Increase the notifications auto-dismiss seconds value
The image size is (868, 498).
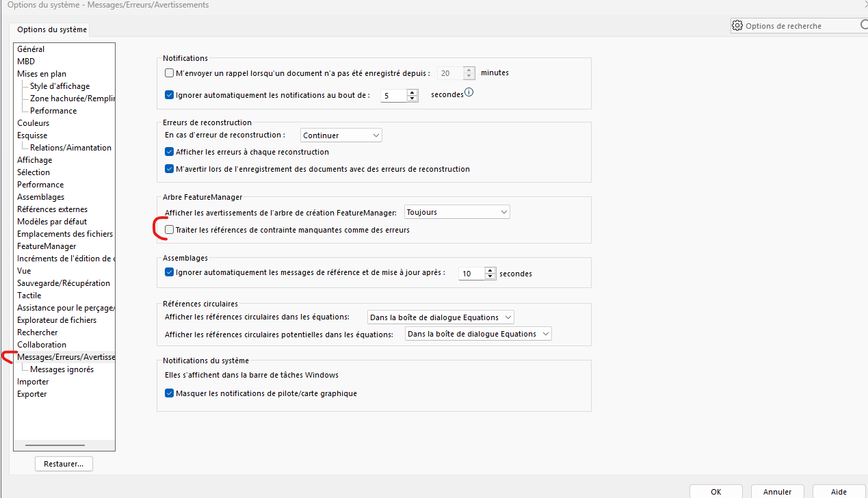click(412, 92)
